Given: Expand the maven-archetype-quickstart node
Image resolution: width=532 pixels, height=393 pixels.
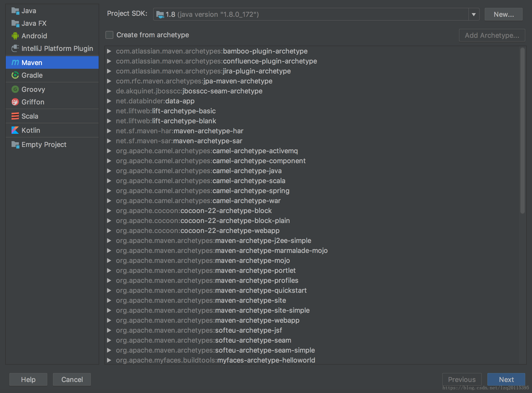Looking at the screenshot, I should point(109,290).
